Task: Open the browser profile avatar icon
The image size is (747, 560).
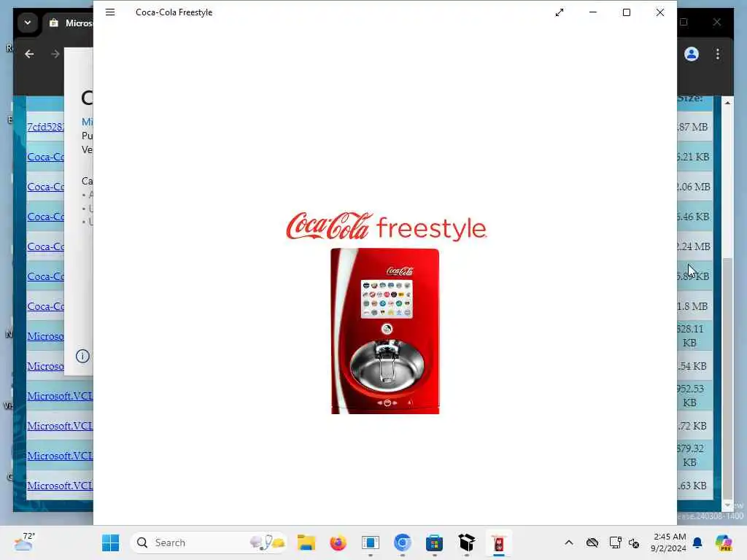Action: [x=692, y=54]
